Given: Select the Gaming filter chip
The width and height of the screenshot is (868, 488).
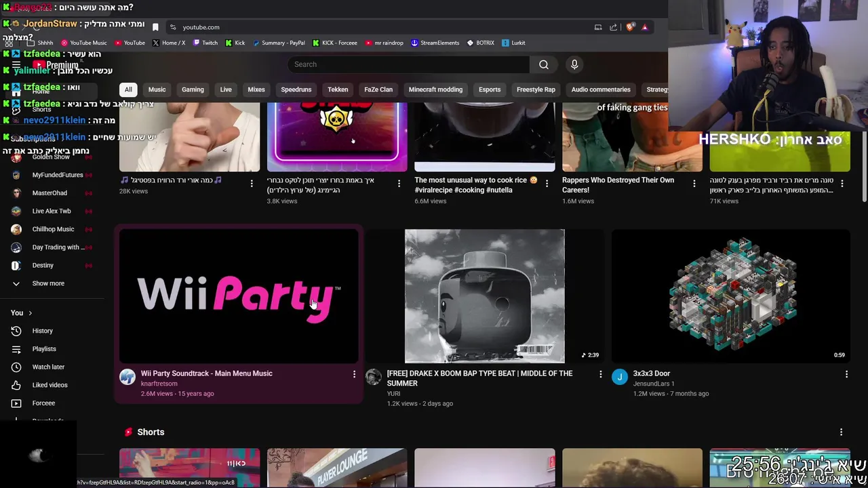Looking at the screenshot, I should point(193,89).
